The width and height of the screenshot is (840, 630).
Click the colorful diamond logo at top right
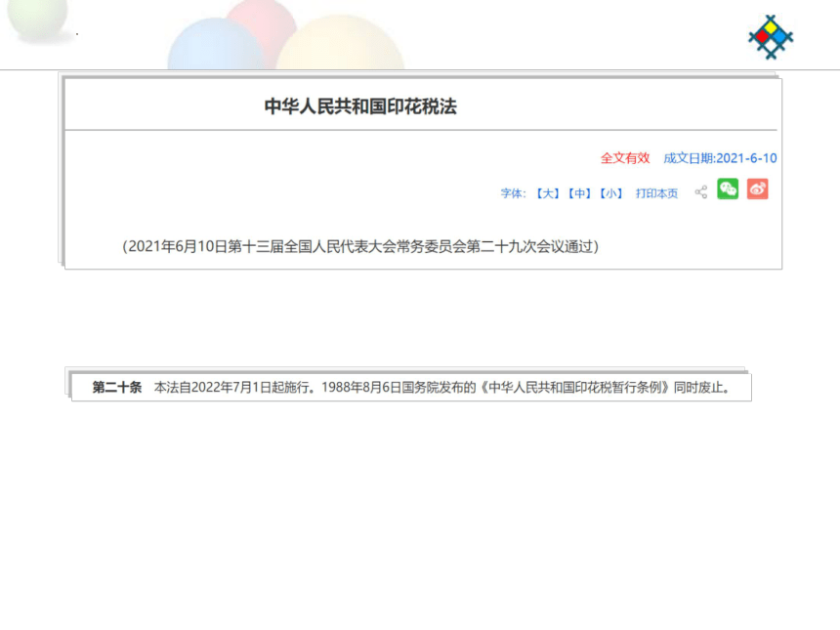771,37
